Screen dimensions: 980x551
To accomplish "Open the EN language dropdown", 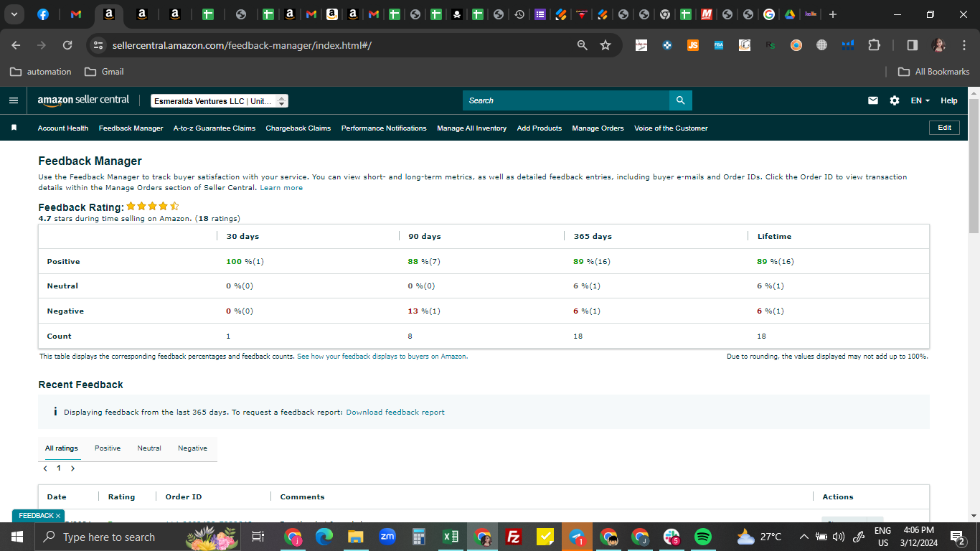I will point(920,100).
